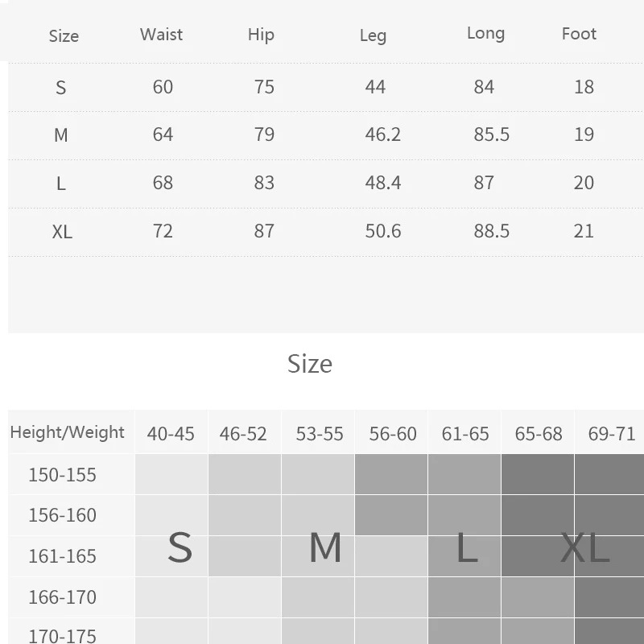
Task: Click the foot value 21 in the XL row
Action: pos(584,231)
